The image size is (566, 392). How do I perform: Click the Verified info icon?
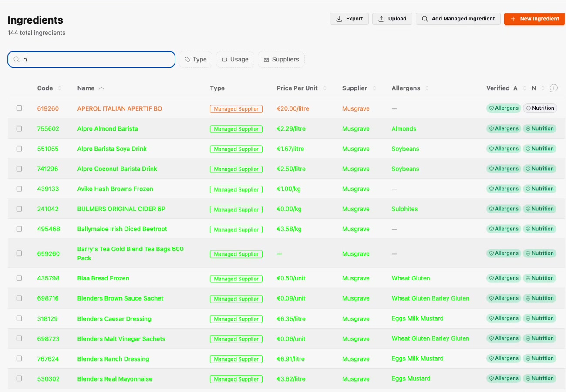click(x=554, y=88)
